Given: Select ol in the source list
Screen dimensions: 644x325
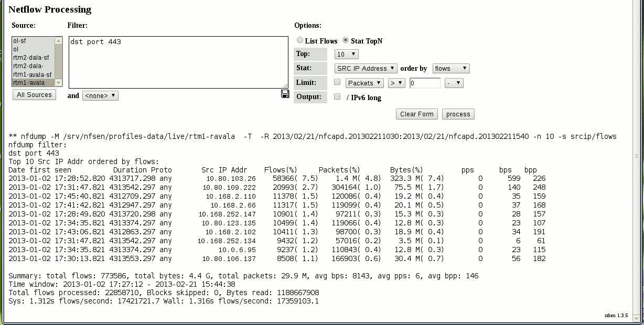Looking at the screenshot, I should tap(34, 49).
